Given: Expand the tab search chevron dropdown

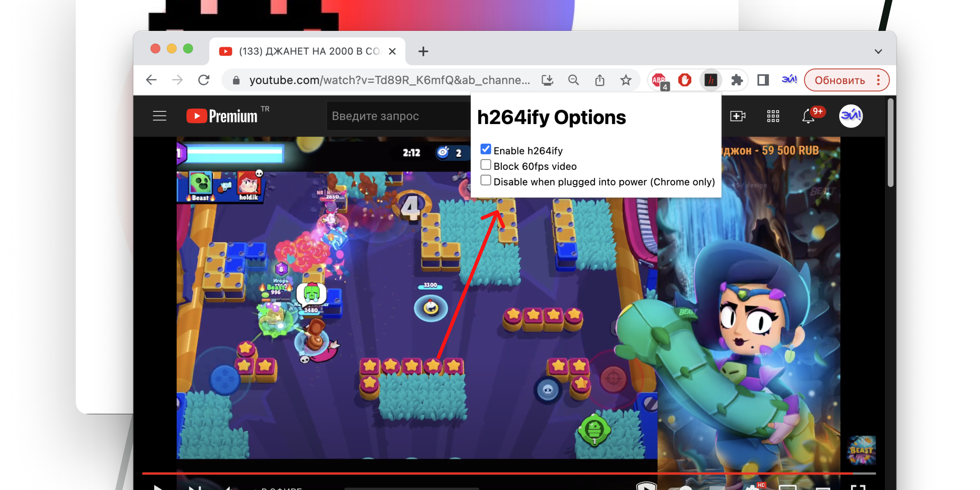Looking at the screenshot, I should tap(878, 51).
